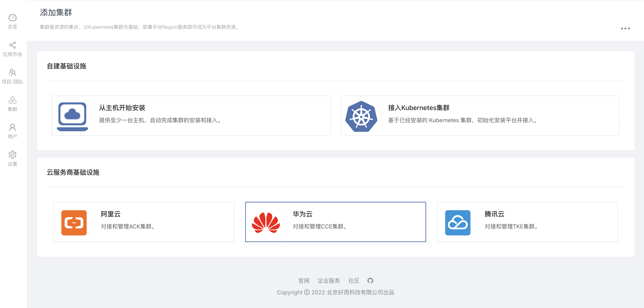Click the red Huawei petal logo
Image resolution: width=644 pixels, height=308 pixels.
[x=266, y=223]
